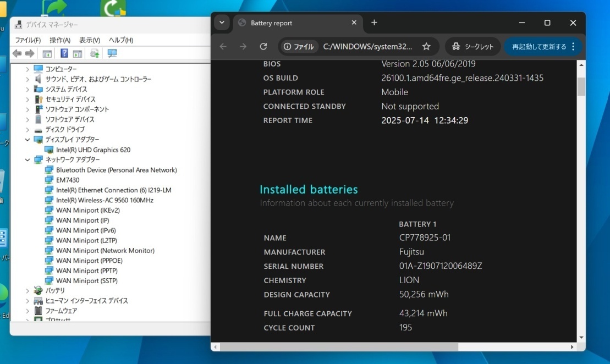This screenshot has height=364, width=610.
Task: Click update driver icon in Device Manager toolbar
Action: click(x=95, y=53)
